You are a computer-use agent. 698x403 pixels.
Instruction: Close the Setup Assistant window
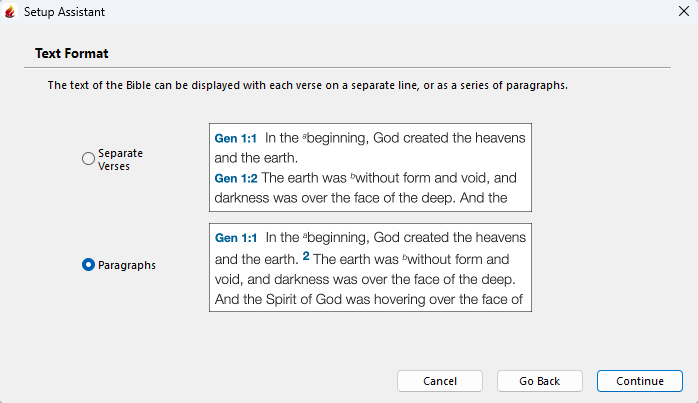[682, 12]
